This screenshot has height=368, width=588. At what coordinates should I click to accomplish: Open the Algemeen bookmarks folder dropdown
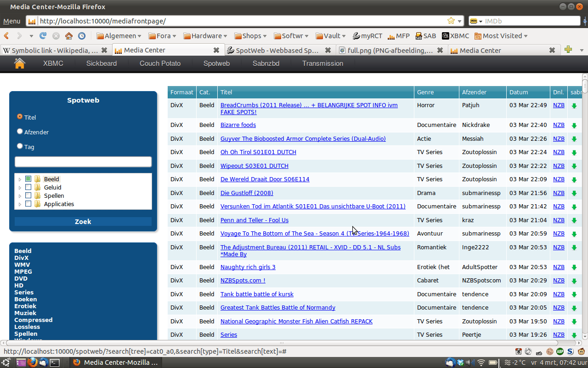pos(119,36)
